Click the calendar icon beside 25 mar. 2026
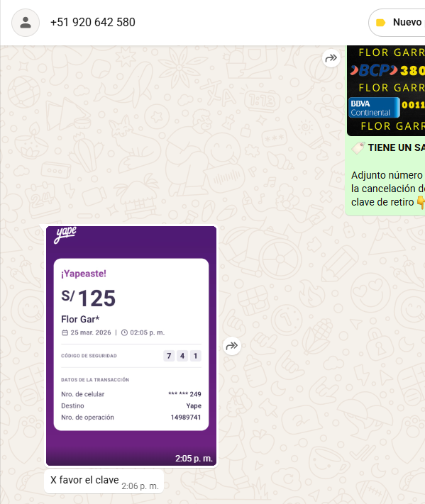Image resolution: width=425 pixels, height=504 pixels. [65, 332]
